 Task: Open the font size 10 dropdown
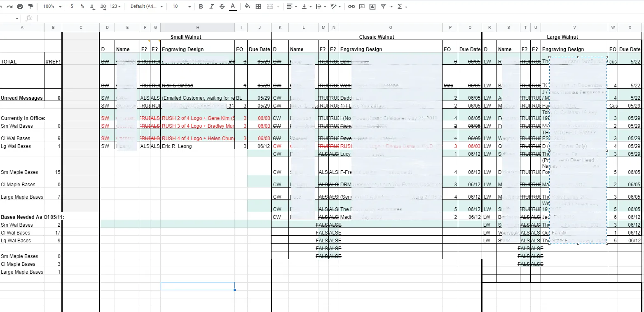click(x=182, y=7)
